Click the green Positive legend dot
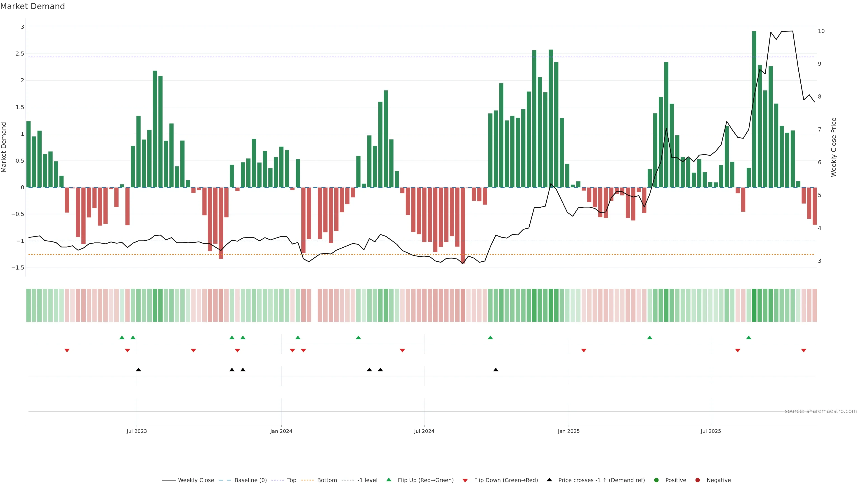The height and width of the screenshot is (488, 868). pyautogui.click(x=656, y=480)
